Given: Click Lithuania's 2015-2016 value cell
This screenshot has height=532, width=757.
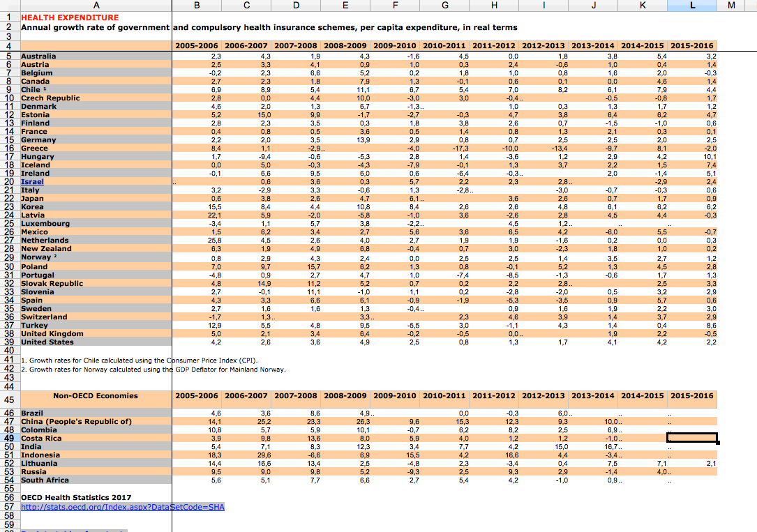Looking at the screenshot, I should click(x=692, y=464).
